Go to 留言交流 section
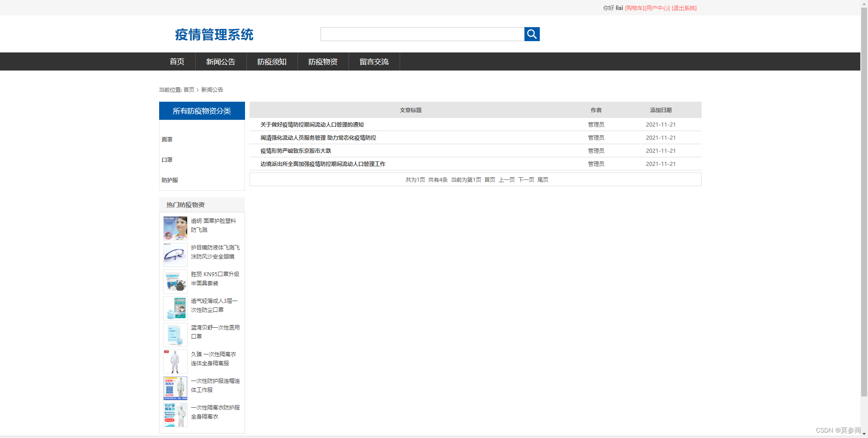 pyautogui.click(x=374, y=61)
